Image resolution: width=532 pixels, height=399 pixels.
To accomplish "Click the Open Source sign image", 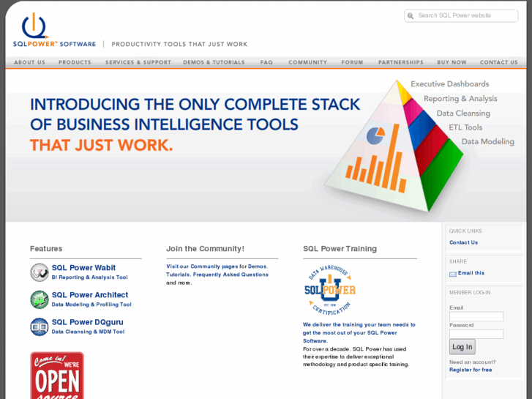I will coord(57,376).
